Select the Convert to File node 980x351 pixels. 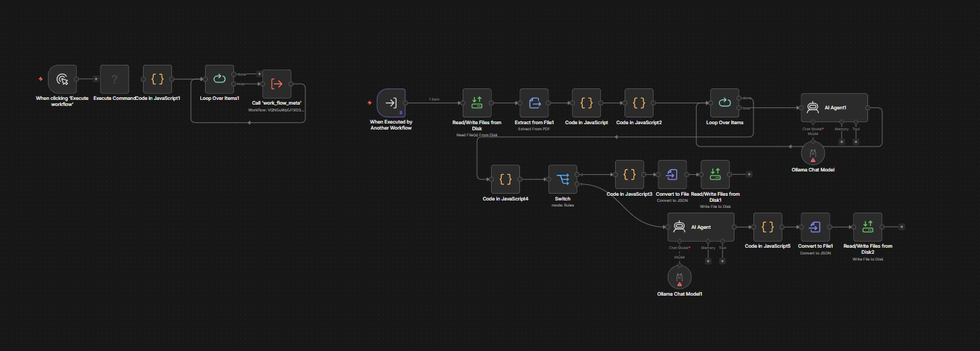pos(672,174)
